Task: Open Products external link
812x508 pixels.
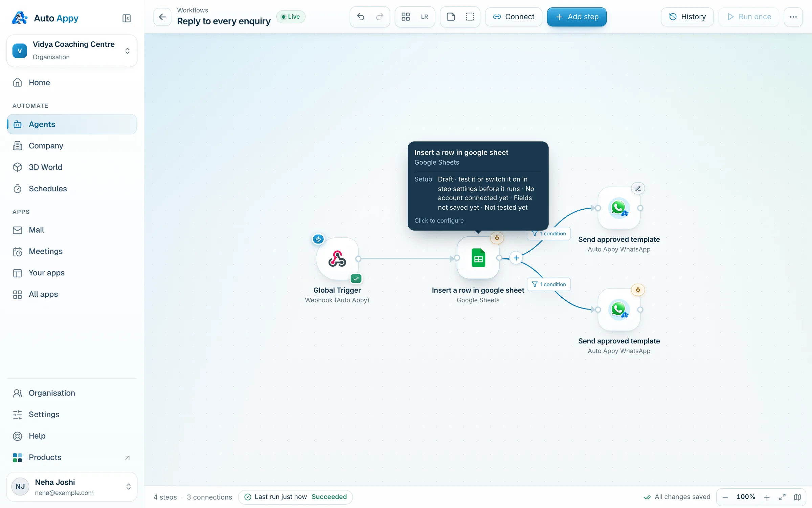Action: pyautogui.click(x=72, y=457)
